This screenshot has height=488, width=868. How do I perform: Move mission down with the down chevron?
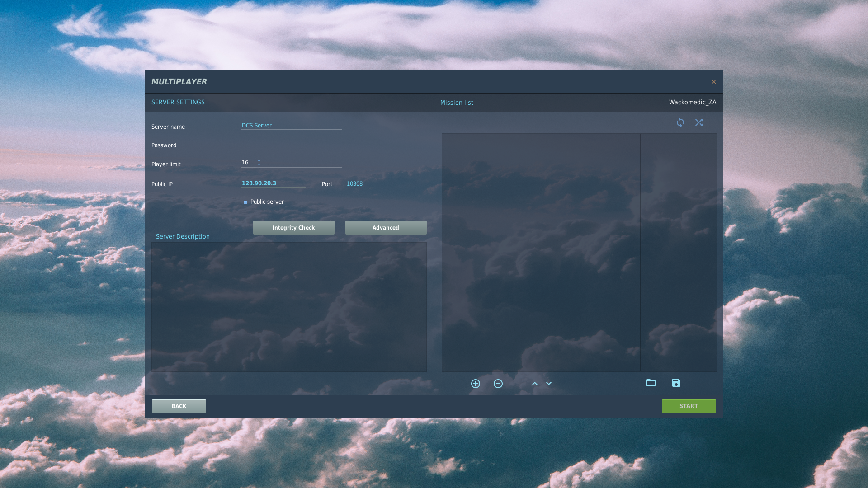tap(549, 384)
